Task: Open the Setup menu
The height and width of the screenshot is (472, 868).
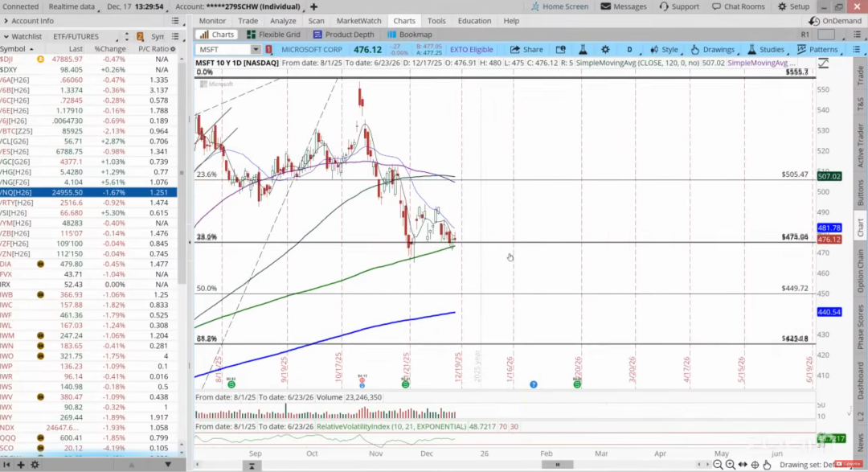Action: tap(793, 6)
